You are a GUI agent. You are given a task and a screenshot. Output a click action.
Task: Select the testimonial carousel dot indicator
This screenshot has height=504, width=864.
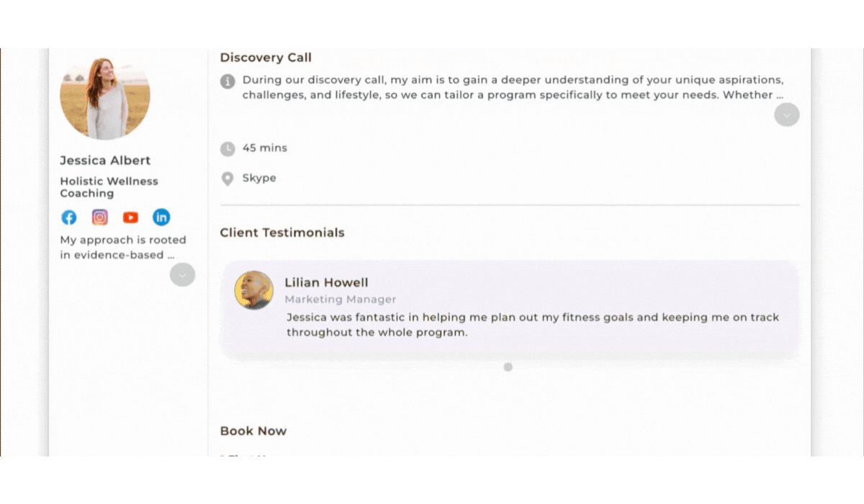pyautogui.click(x=508, y=367)
